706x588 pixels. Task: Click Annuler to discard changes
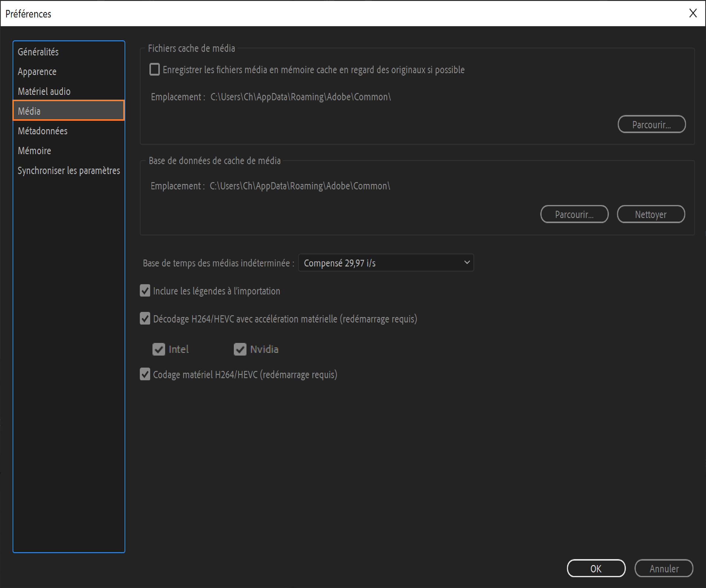(x=664, y=568)
